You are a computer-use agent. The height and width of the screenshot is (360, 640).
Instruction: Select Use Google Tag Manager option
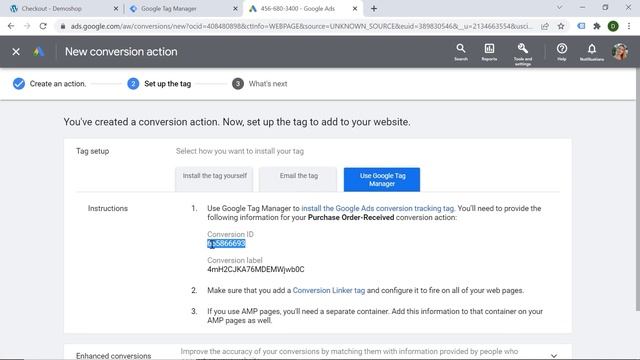point(382,180)
